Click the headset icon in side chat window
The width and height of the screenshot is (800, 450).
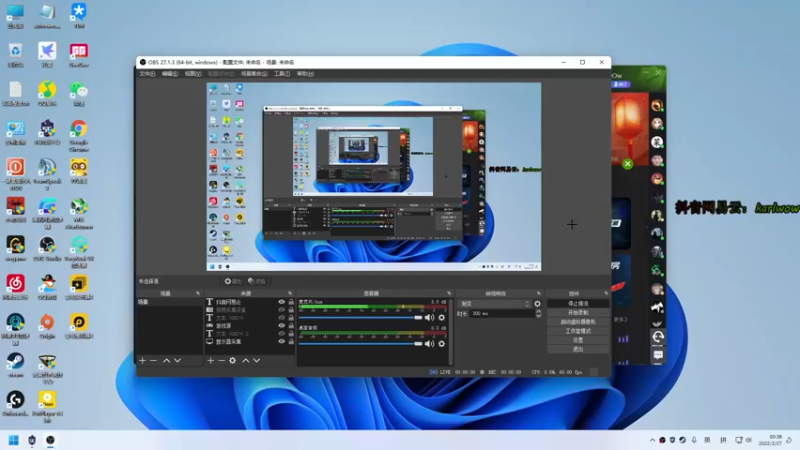coord(658,336)
